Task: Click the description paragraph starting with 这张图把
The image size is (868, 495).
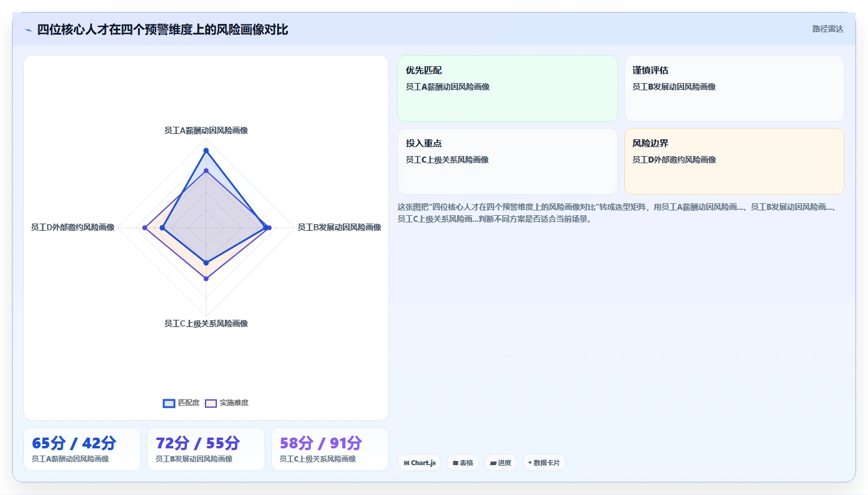Action: click(x=620, y=213)
